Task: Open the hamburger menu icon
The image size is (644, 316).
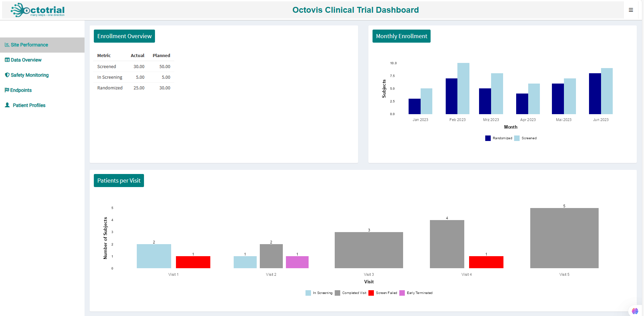Action: pos(631,10)
